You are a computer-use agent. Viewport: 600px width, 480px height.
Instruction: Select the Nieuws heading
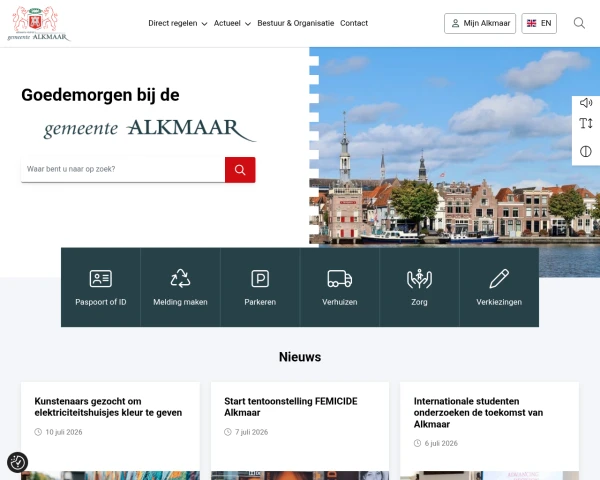click(300, 357)
